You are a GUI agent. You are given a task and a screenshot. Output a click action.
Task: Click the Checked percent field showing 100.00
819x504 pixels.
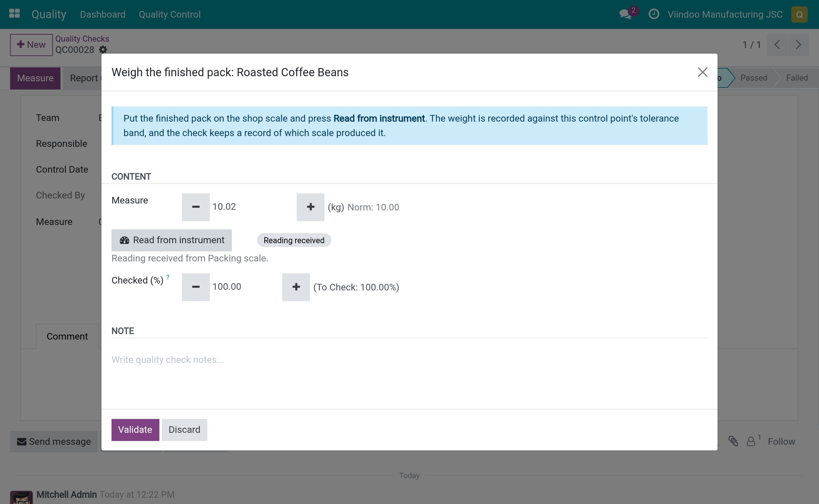(x=246, y=287)
